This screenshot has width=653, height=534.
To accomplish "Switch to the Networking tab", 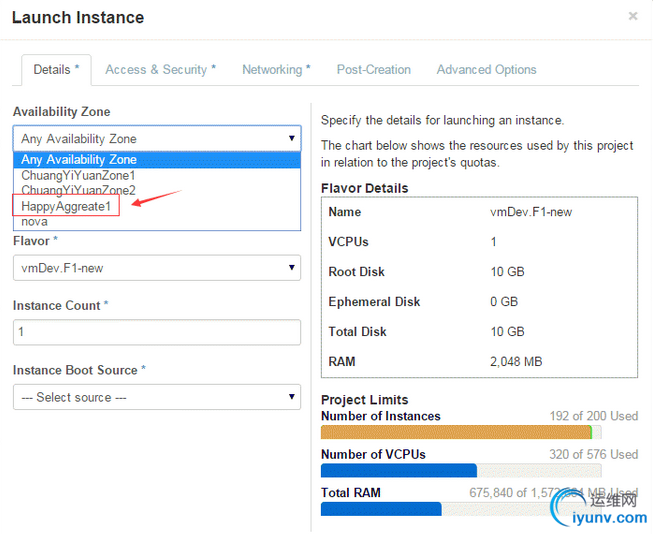I will coord(275,70).
